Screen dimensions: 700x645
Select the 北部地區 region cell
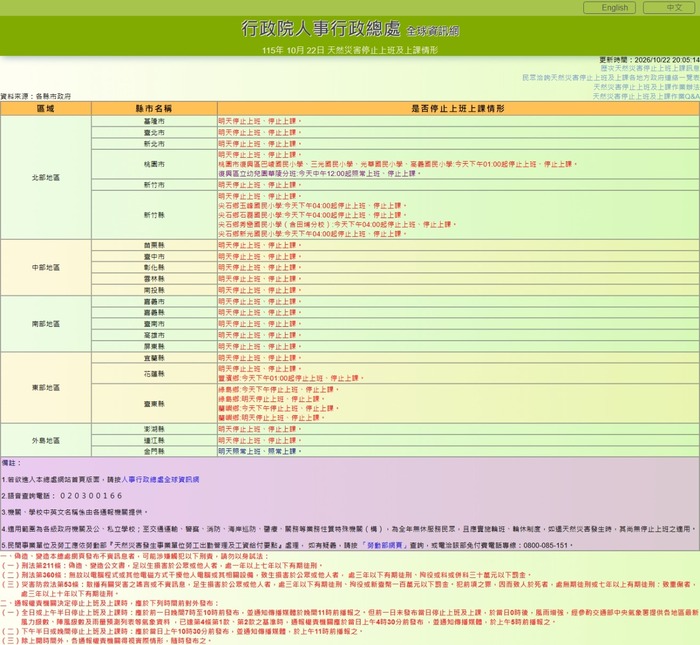point(46,178)
